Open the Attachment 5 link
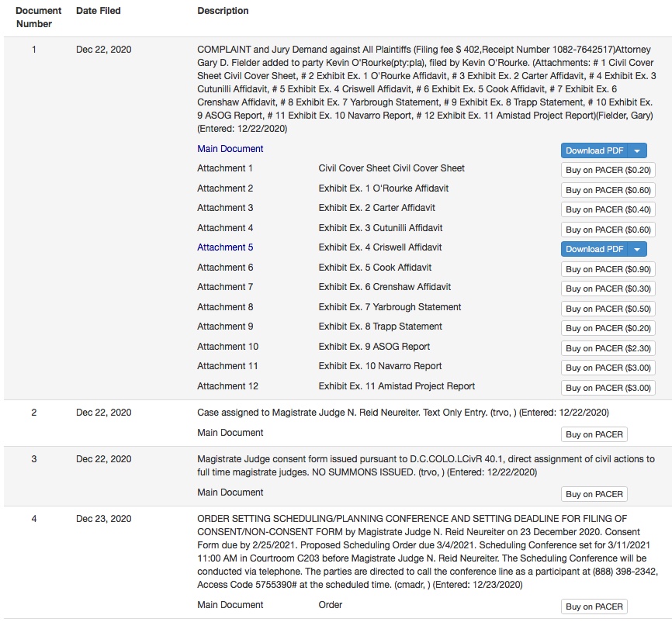 pos(225,247)
